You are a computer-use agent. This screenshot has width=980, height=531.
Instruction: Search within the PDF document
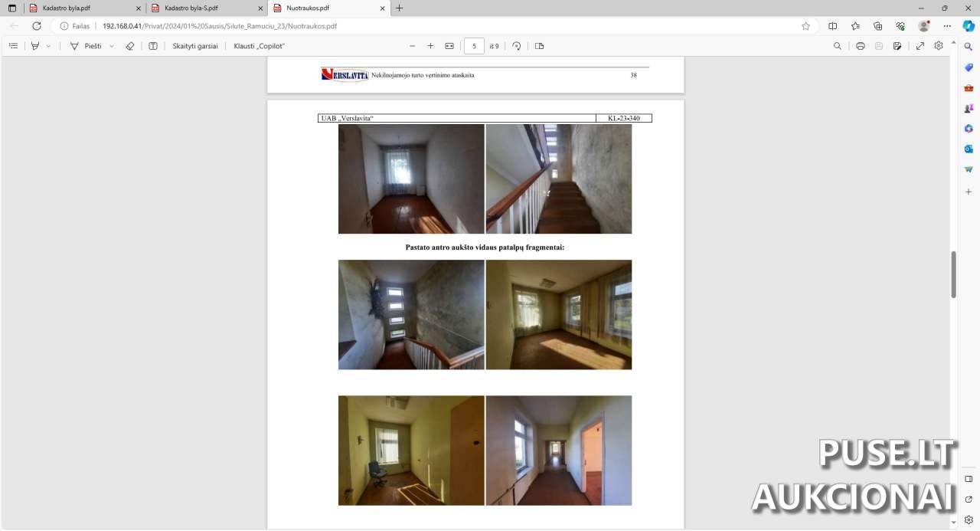838,46
